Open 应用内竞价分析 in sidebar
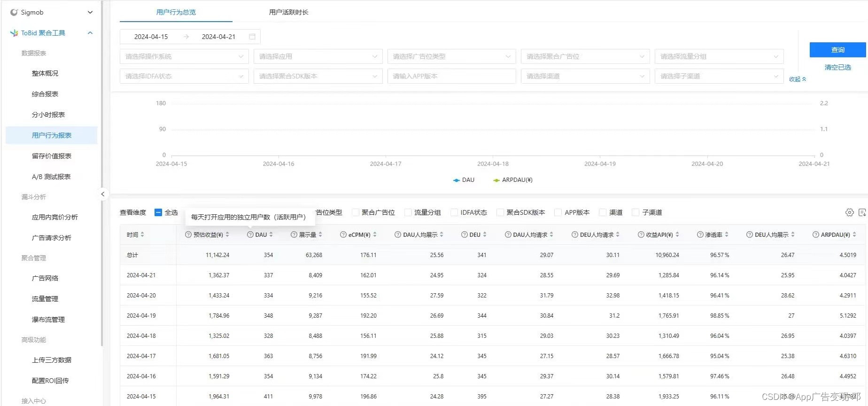Screen dimensions: 868x406 point(55,217)
